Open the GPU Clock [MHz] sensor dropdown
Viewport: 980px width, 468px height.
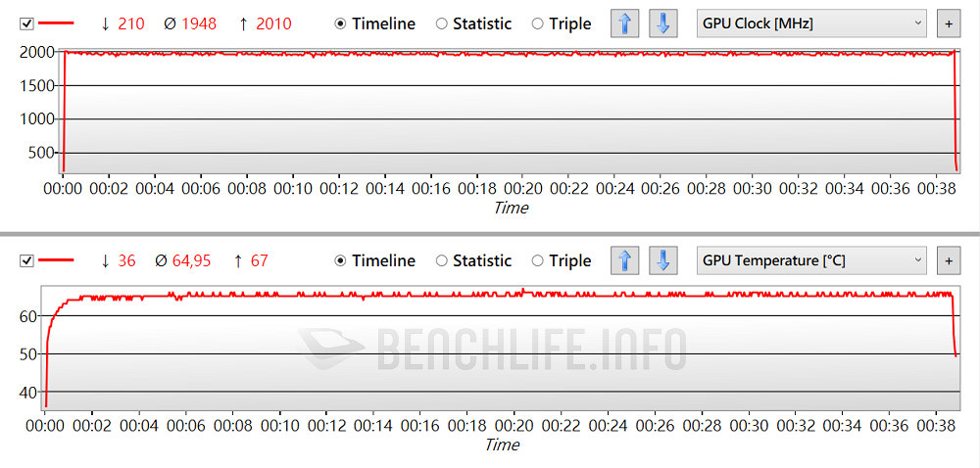point(811,23)
